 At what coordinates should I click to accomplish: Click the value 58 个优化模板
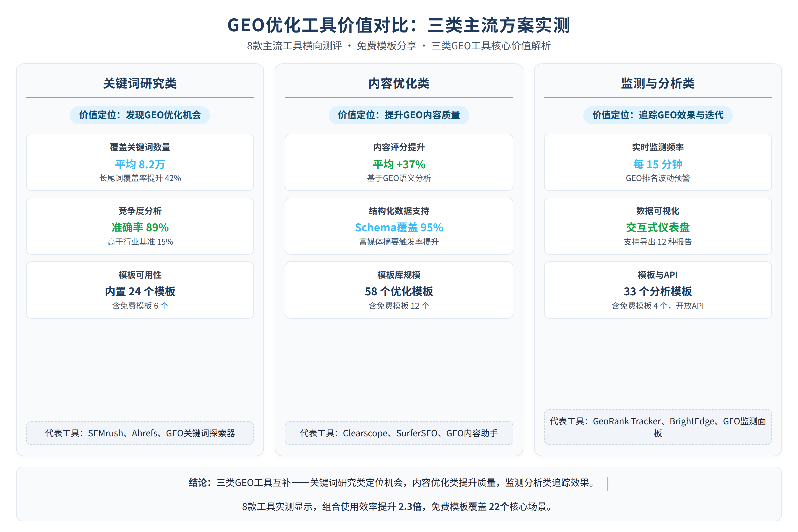click(399, 292)
